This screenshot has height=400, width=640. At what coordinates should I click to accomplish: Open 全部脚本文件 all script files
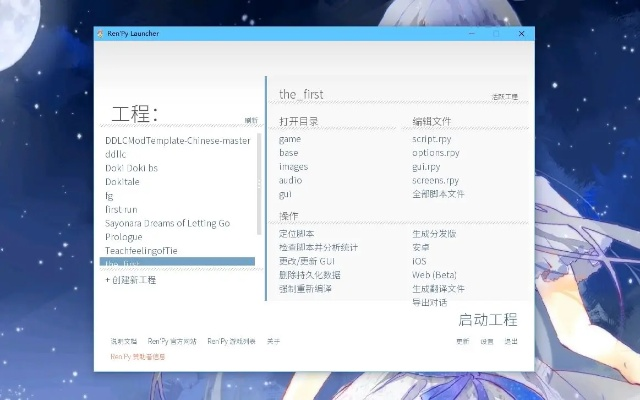[438, 194]
